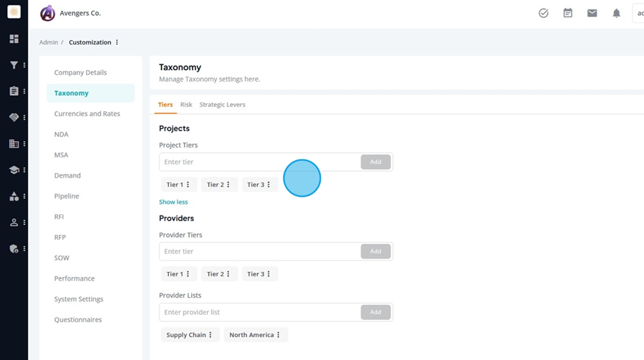Click the Show less link
Screen dimensions: 644x360
[x=173, y=202]
